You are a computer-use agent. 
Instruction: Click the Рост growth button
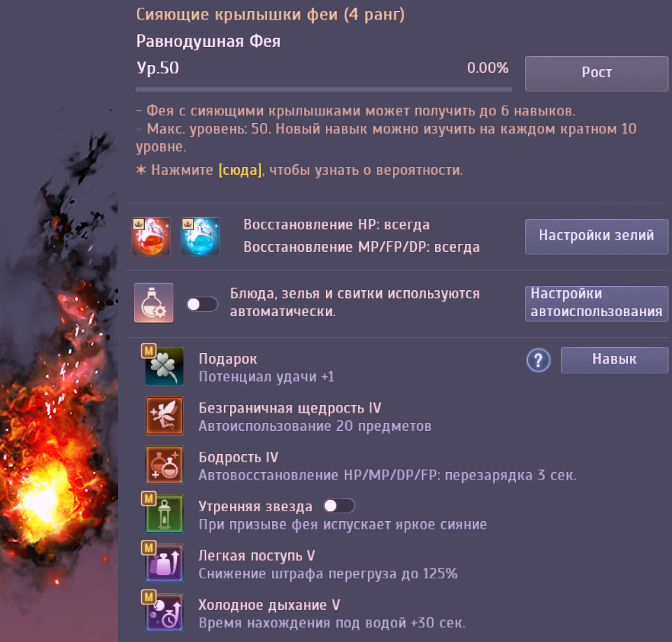[x=596, y=73]
